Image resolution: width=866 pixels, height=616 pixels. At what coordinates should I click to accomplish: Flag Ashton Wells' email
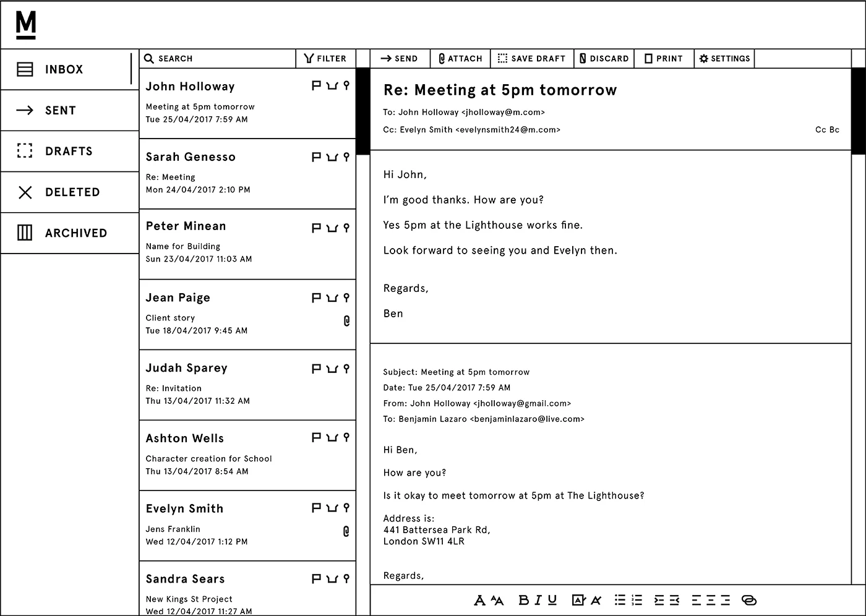click(316, 437)
